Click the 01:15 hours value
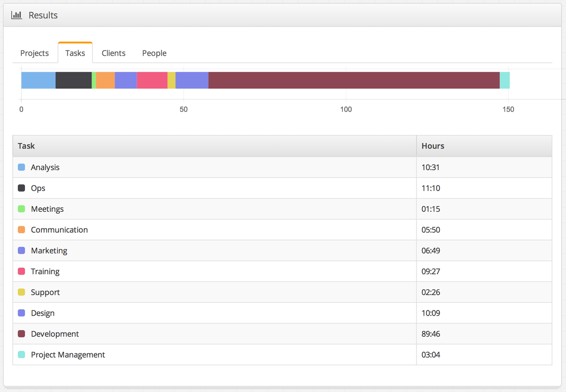 pyautogui.click(x=431, y=209)
